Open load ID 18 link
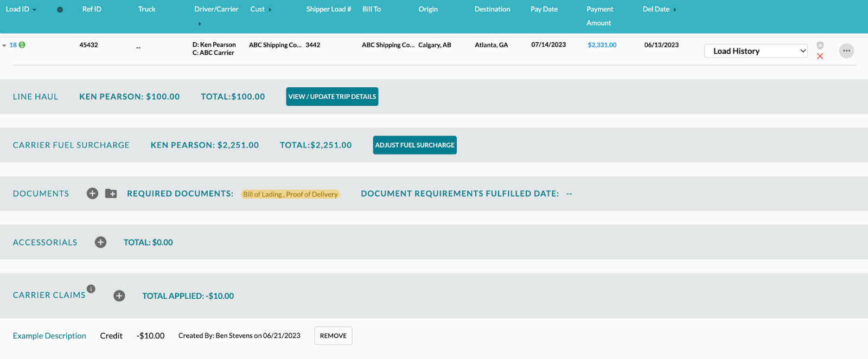868x359 pixels. pos(13,45)
